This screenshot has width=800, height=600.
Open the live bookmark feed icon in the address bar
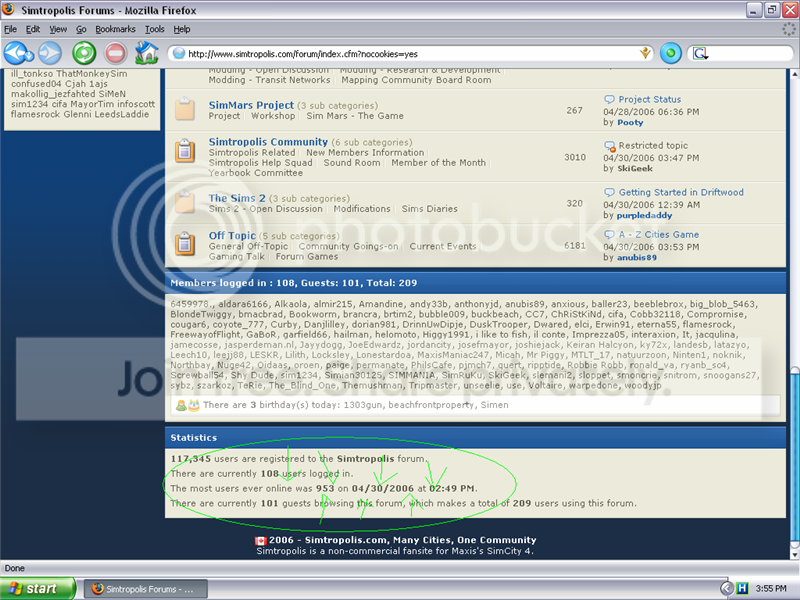point(645,53)
